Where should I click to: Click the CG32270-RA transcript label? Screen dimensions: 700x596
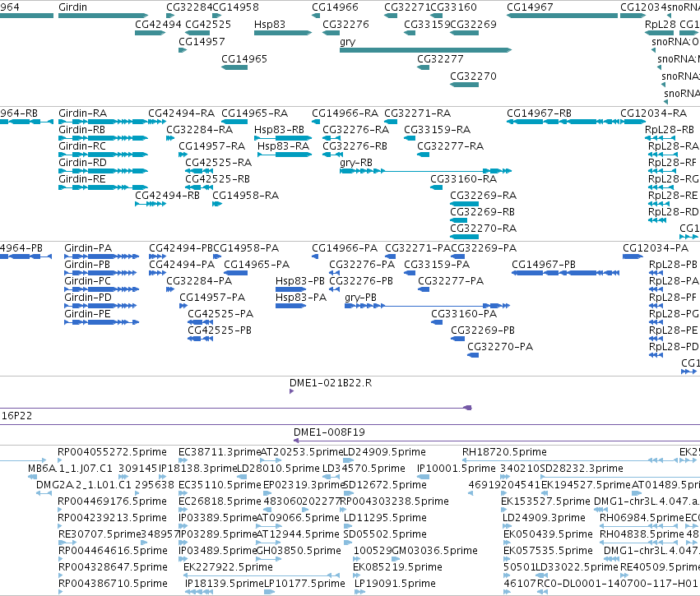pyautogui.click(x=484, y=229)
